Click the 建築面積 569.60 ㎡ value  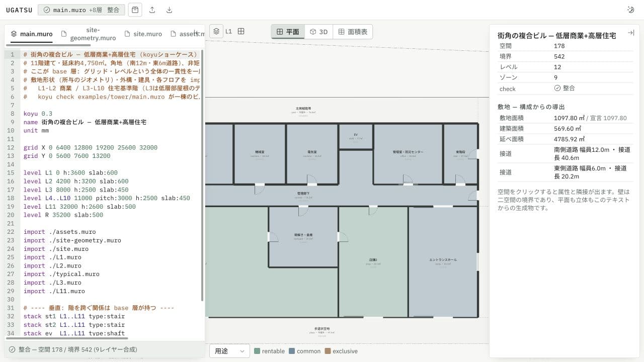[x=568, y=129]
